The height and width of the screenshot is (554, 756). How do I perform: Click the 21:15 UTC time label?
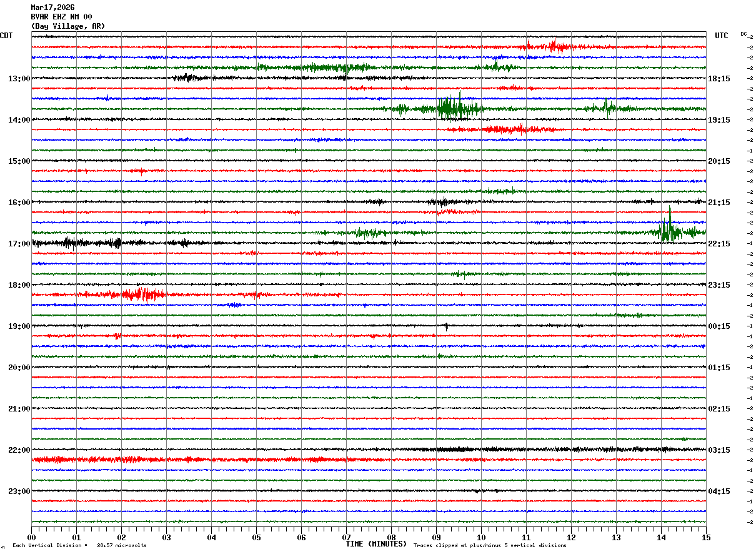[x=719, y=203]
